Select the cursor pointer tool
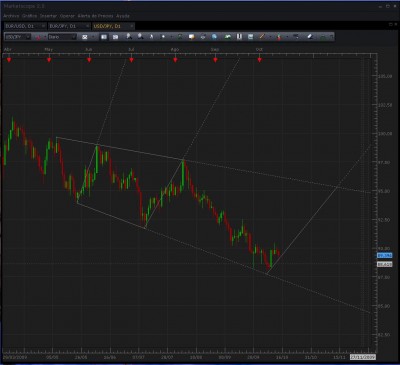The height and width of the screenshot is (365, 400). click(x=151, y=37)
